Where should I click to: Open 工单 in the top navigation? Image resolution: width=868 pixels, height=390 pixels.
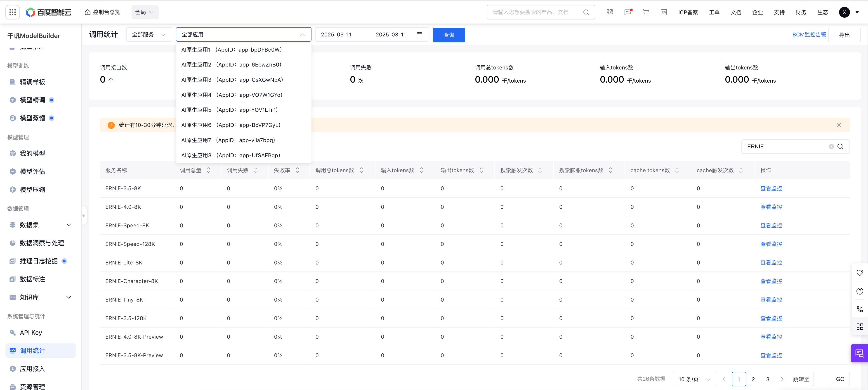[x=714, y=12]
